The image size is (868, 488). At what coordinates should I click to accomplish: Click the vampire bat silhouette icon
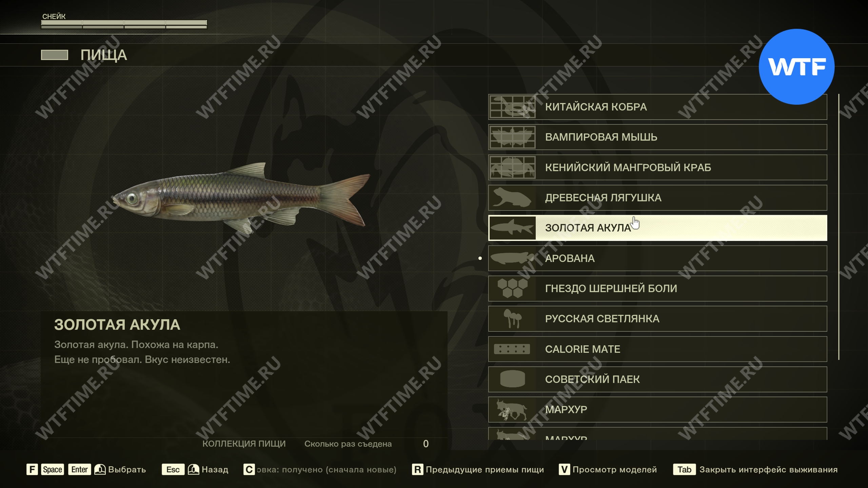pos(512,137)
